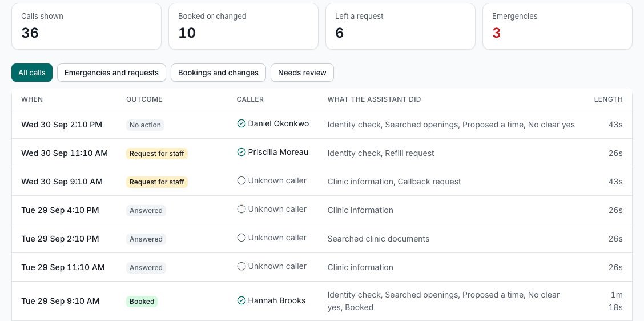Open the Wed 30 Sep 2:10 PM call
The width and height of the screenshot is (644, 321).
322,124
